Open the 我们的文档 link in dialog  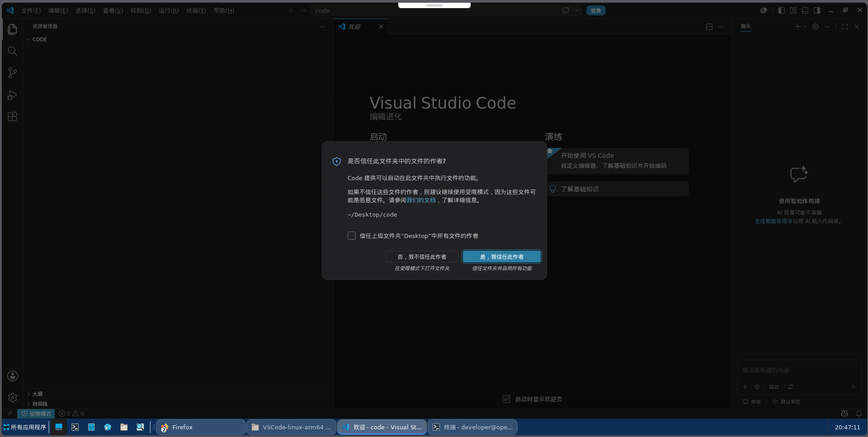point(421,200)
